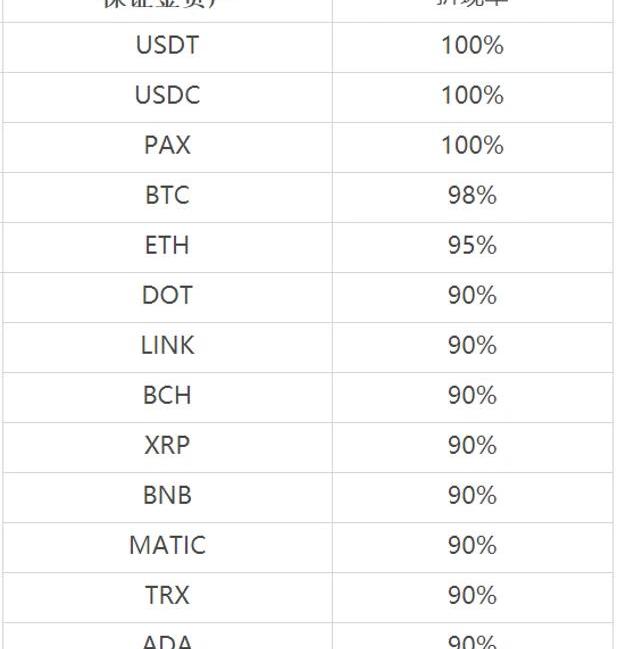Screen dimensions: 619x649
Task: Click the XRP row label
Action: [167, 446]
